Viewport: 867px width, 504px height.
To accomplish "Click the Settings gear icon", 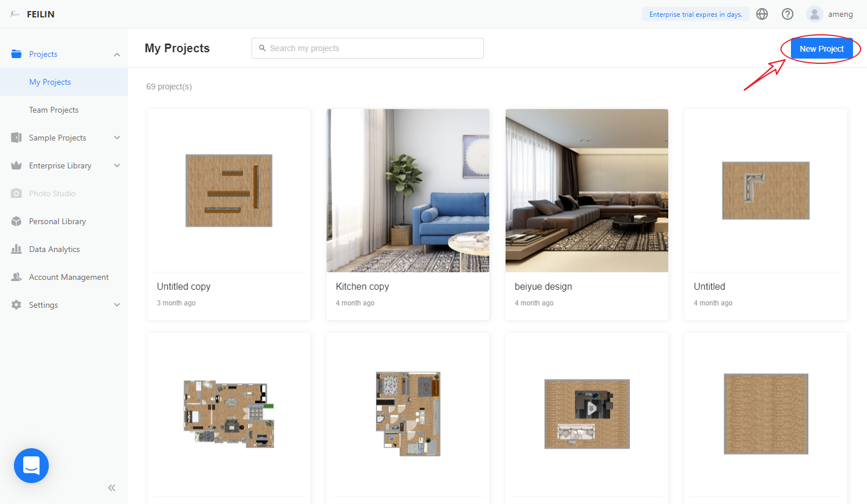I will 16,305.
